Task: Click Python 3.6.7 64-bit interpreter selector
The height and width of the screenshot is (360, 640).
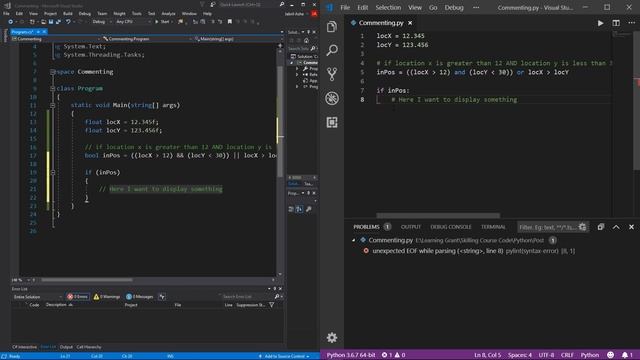Action: pyautogui.click(x=351, y=355)
